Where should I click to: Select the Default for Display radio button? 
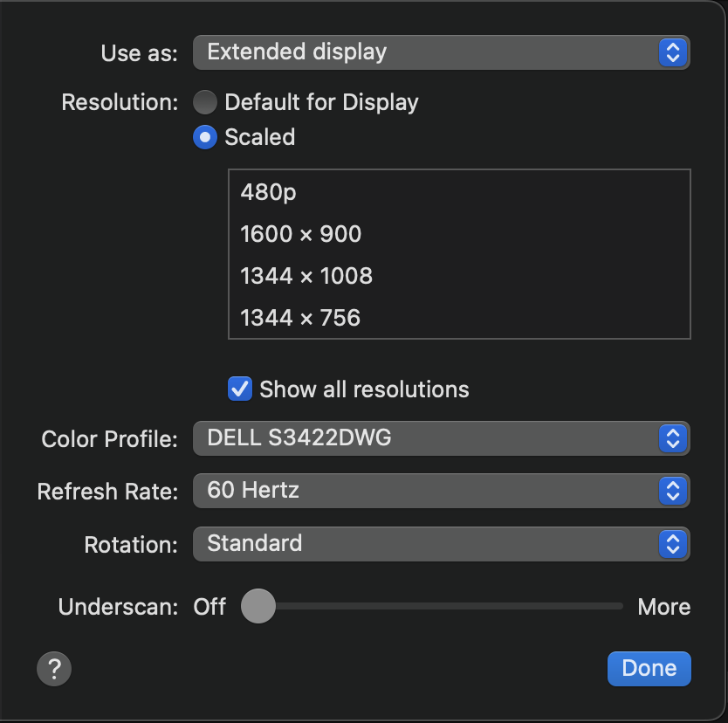click(205, 102)
